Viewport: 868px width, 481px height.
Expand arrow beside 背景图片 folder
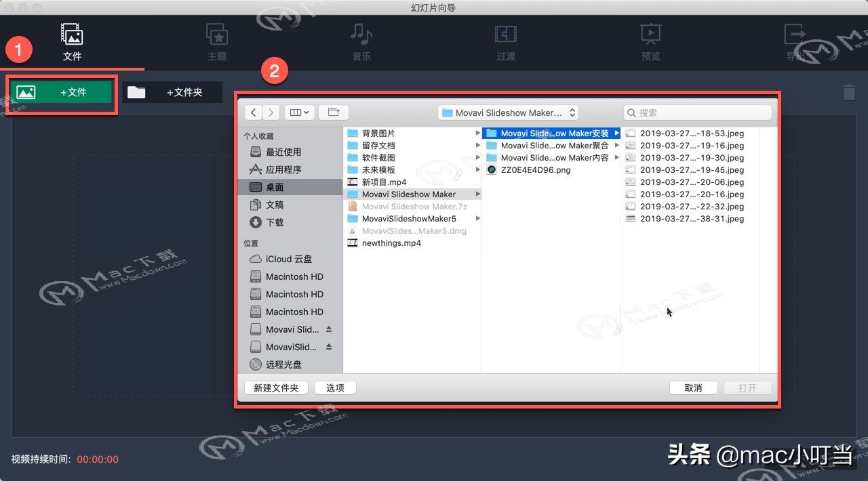478,133
